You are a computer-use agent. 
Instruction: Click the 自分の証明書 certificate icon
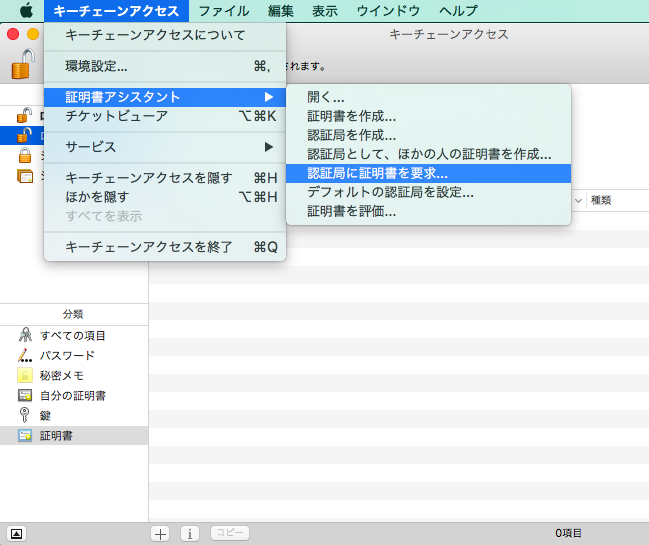pyautogui.click(x=25, y=395)
